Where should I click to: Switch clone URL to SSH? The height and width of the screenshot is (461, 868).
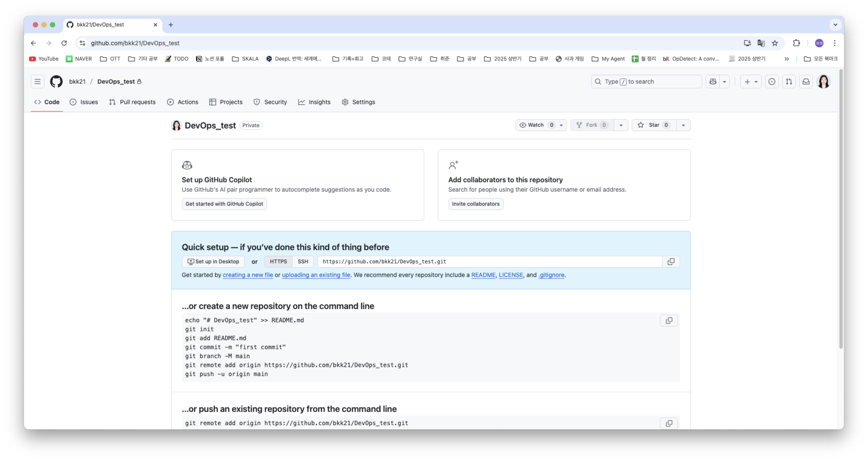click(x=303, y=262)
